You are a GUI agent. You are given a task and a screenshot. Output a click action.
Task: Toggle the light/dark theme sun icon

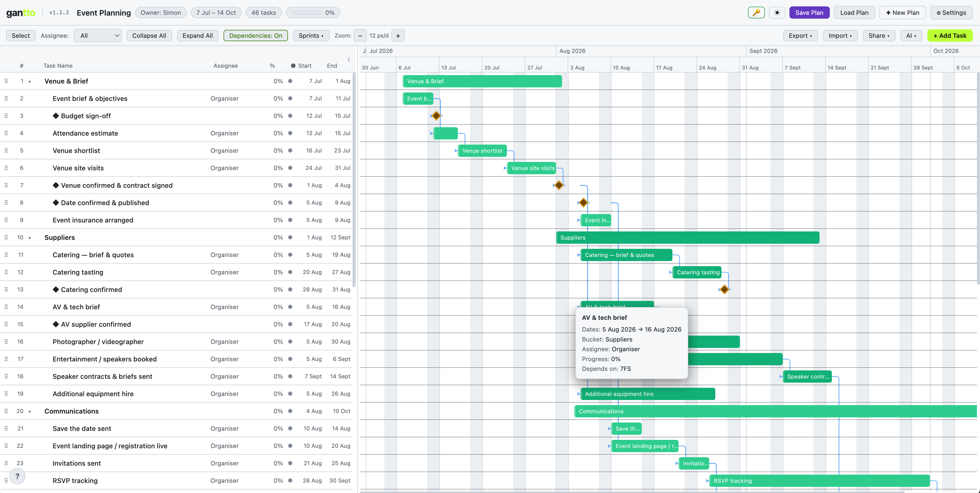click(x=777, y=13)
